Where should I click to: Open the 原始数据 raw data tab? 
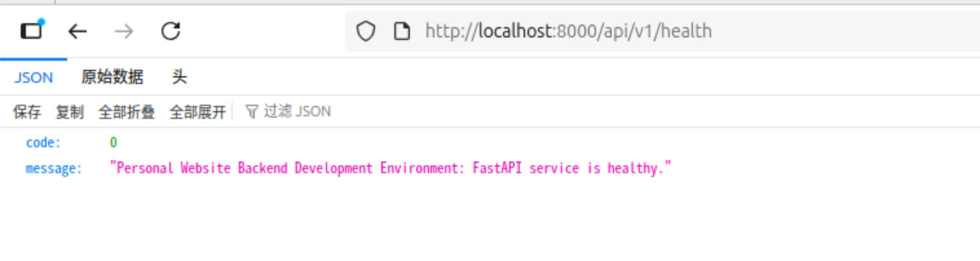click(112, 78)
